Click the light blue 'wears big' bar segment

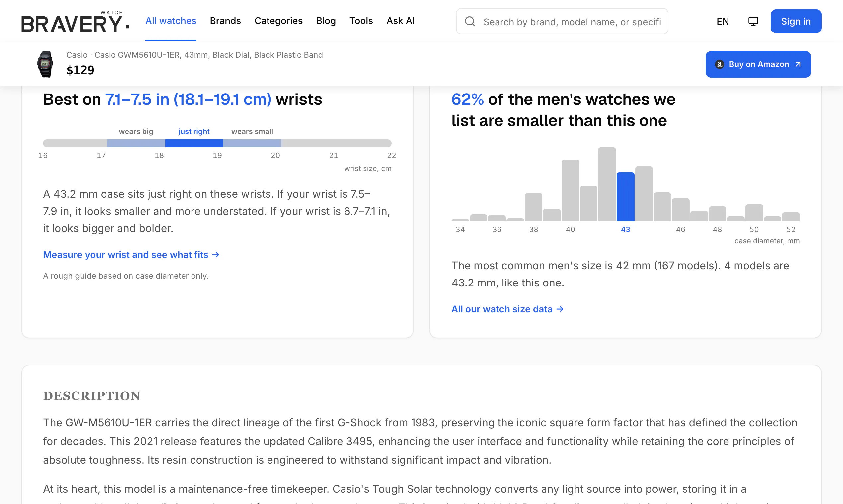click(x=136, y=143)
